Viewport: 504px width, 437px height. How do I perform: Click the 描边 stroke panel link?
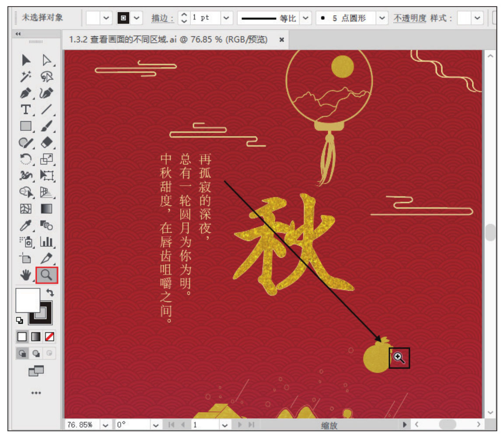[163, 18]
